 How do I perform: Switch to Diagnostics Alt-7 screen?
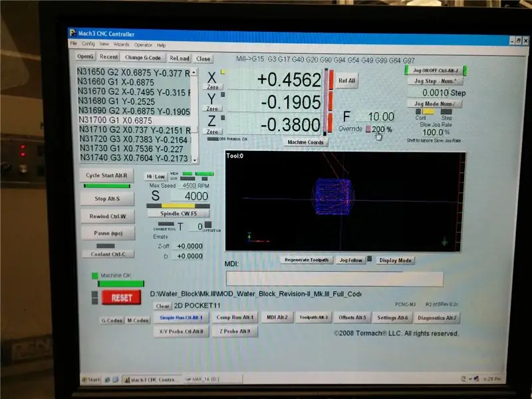click(x=437, y=318)
